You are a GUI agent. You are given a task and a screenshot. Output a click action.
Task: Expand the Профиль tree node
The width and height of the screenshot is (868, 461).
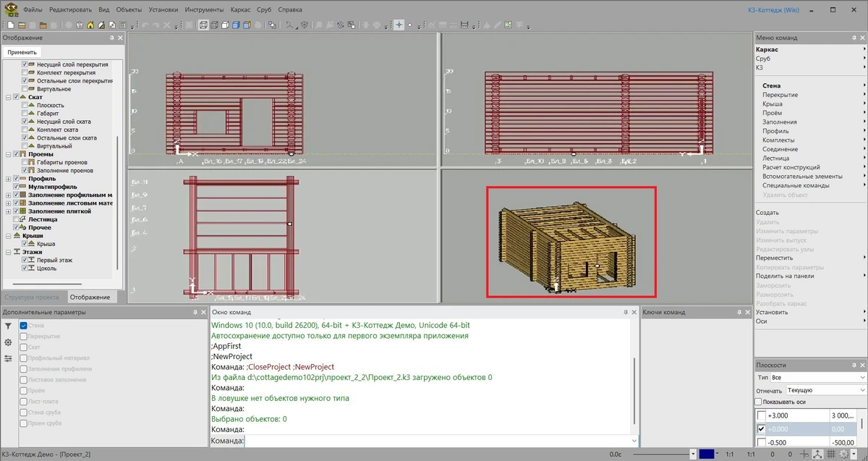[x=7, y=179]
